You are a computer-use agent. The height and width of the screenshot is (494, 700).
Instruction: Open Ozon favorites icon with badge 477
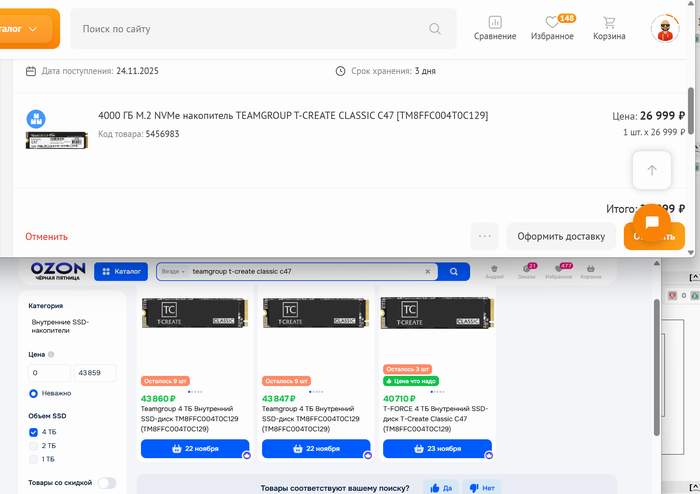(559, 271)
